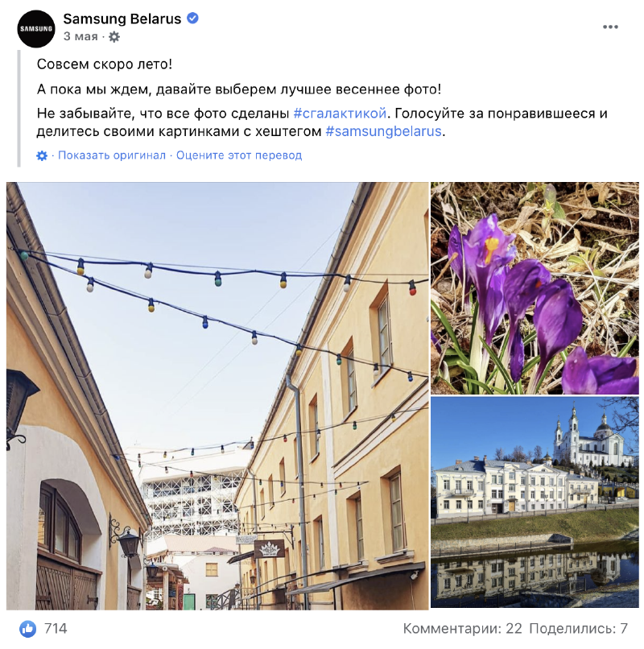Click Оцените этот перевод link
The image size is (644, 649).
click(239, 155)
